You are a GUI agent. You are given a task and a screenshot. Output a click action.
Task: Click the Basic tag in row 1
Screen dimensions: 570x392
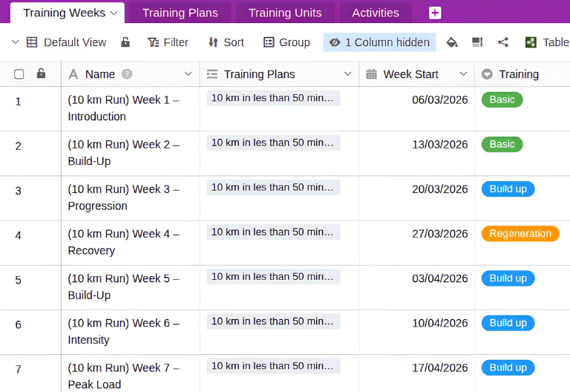(x=502, y=99)
